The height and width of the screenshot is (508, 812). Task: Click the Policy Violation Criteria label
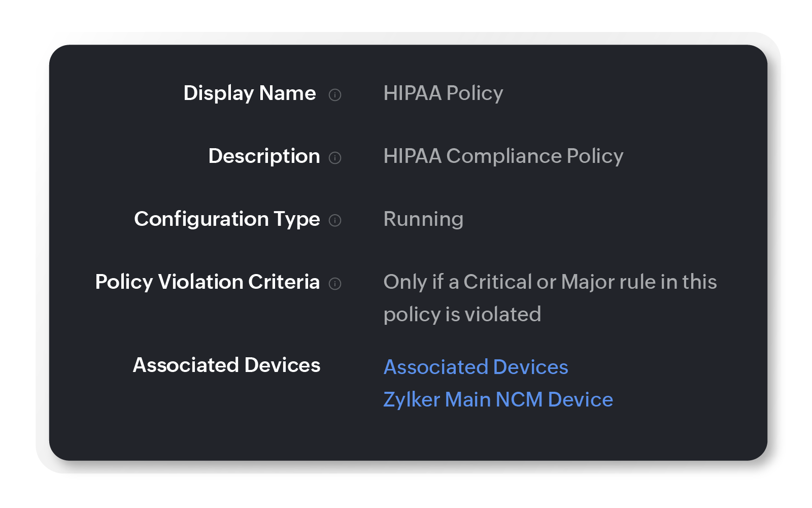coord(208,282)
